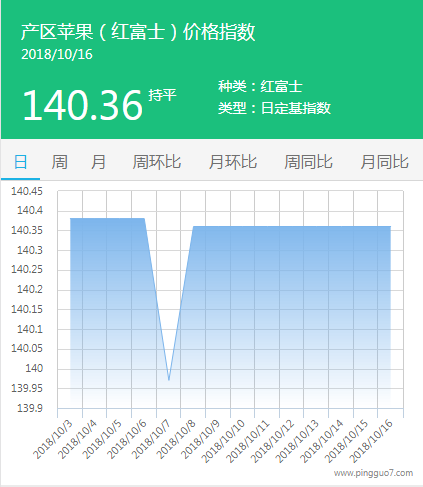Click the 类型：日定基指数 text
This screenshot has height=487, width=423.
[x=274, y=108]
